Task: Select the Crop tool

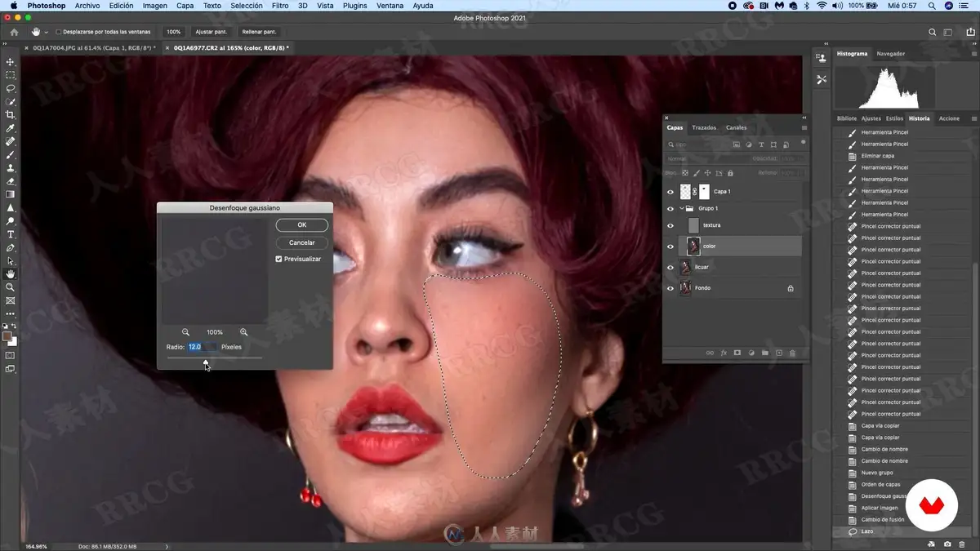Action: [11, 115]
